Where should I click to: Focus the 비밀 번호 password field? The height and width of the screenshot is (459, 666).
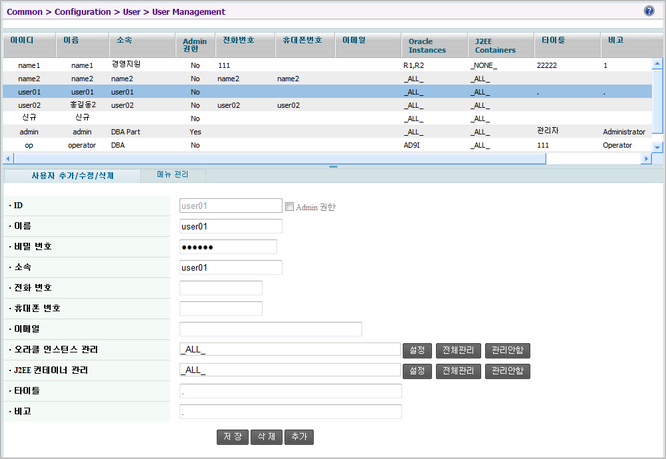pos(227,247)
